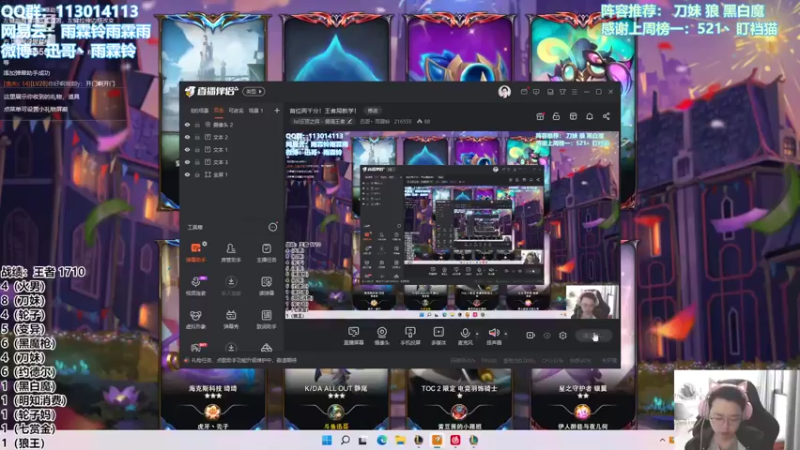
Task: Click the start live button at bottom right
Action: [x=594, y=335]
